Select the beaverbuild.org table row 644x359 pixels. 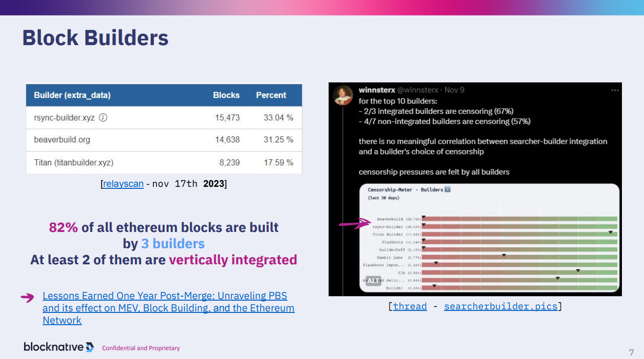(163, 140)
